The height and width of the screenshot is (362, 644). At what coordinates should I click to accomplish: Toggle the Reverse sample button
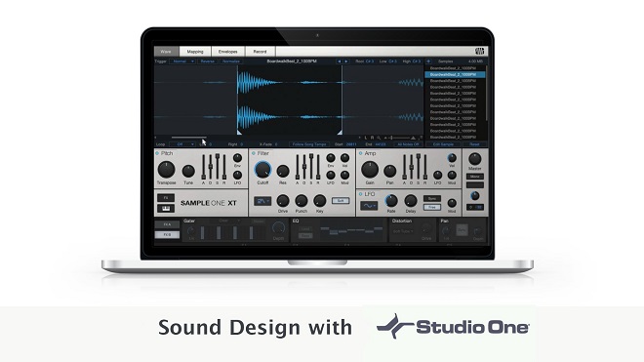tap(208, 61)
